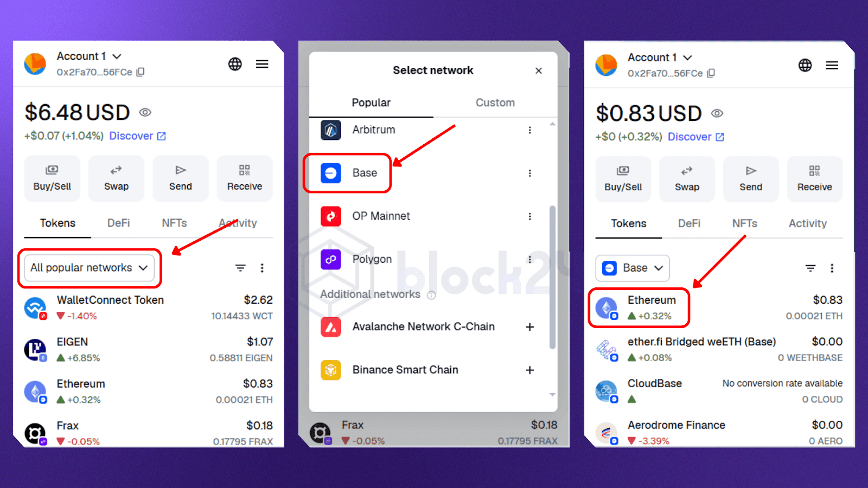Expand the All popular networks dropdown
The width and height of the screenshot is (868, 488).
(90, 268)
